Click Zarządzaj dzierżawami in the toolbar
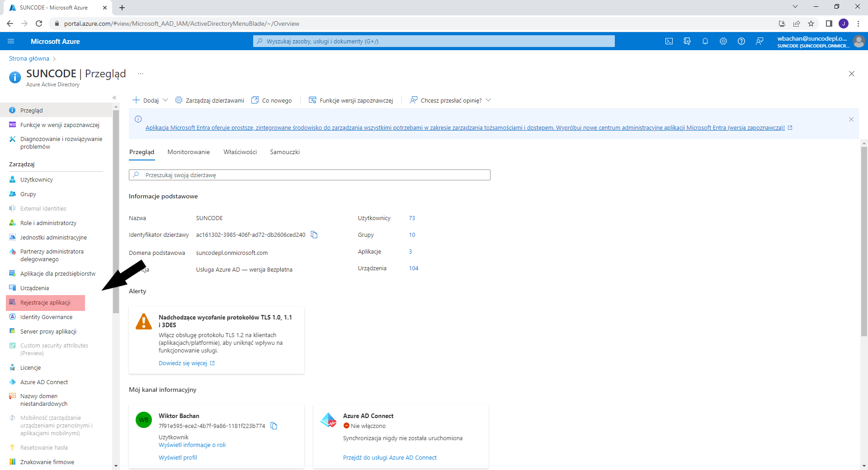 (210, 100)
